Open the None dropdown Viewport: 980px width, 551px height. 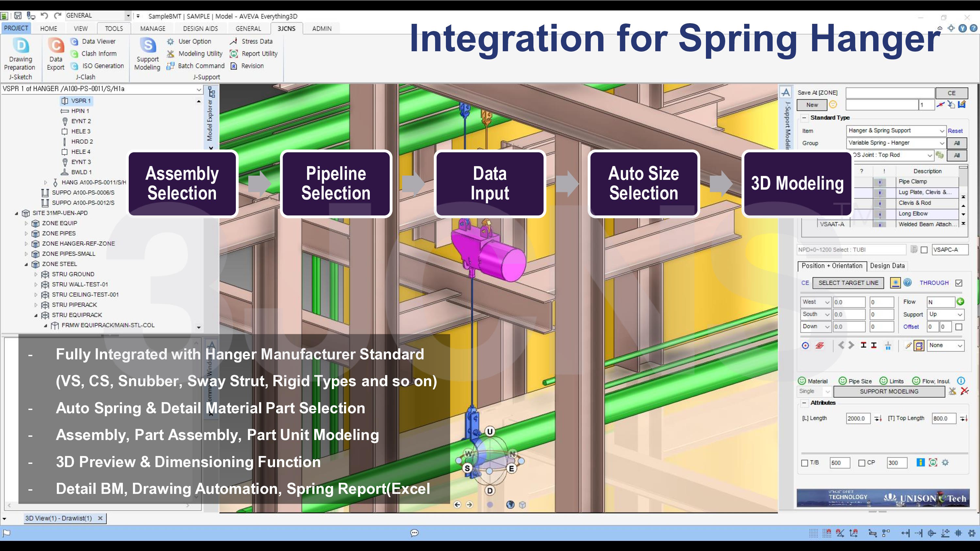(x=945, y=345)
